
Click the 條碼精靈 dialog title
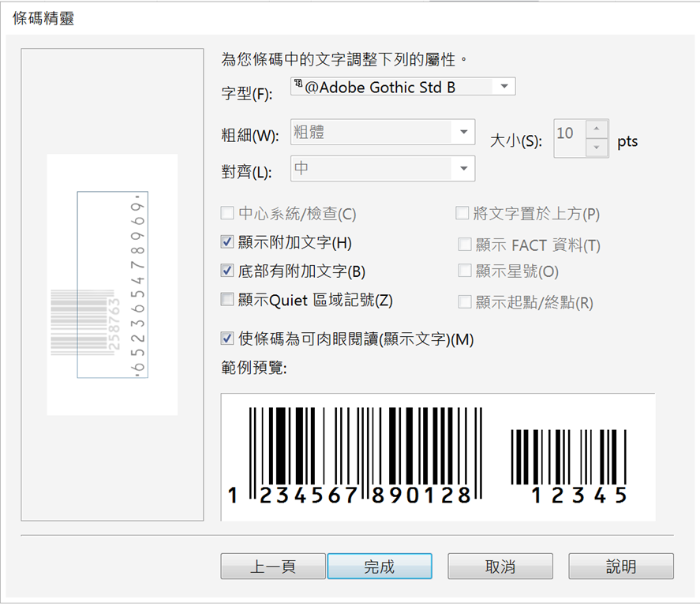tap(43, 18)
